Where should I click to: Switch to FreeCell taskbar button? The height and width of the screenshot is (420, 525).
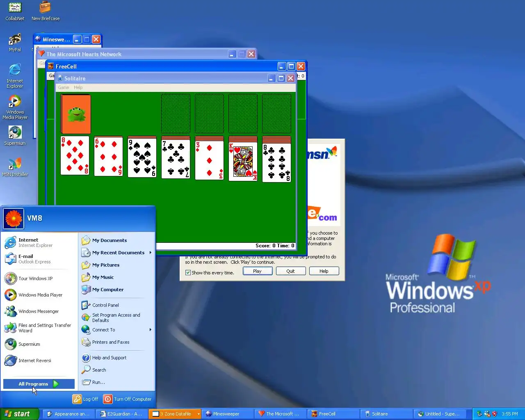point(333,414)
